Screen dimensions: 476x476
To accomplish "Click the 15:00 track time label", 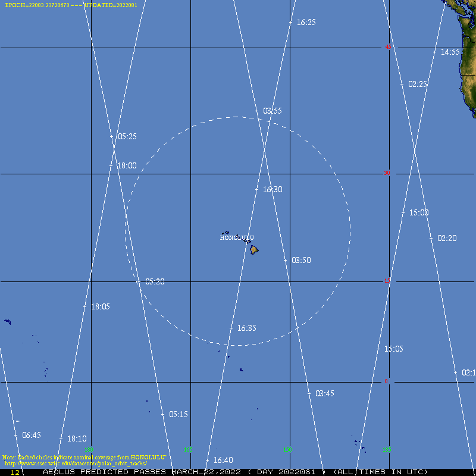I will point(419,212).
